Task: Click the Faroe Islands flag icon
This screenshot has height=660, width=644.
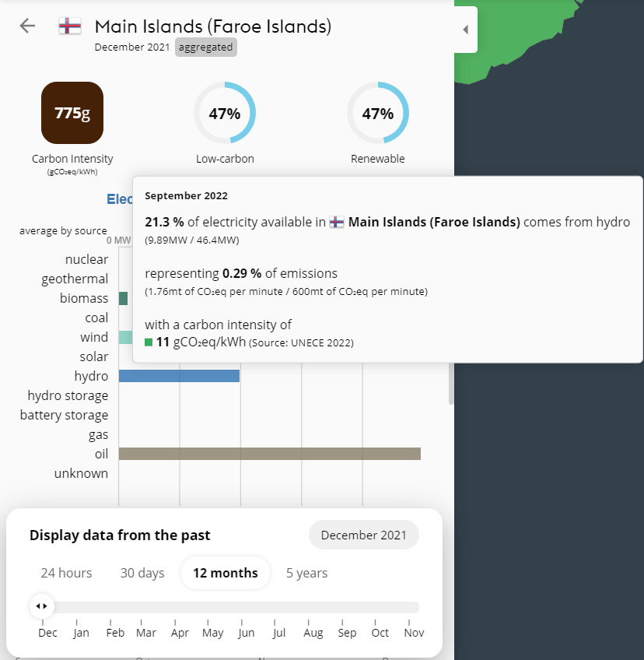Action: coord(69,26)
